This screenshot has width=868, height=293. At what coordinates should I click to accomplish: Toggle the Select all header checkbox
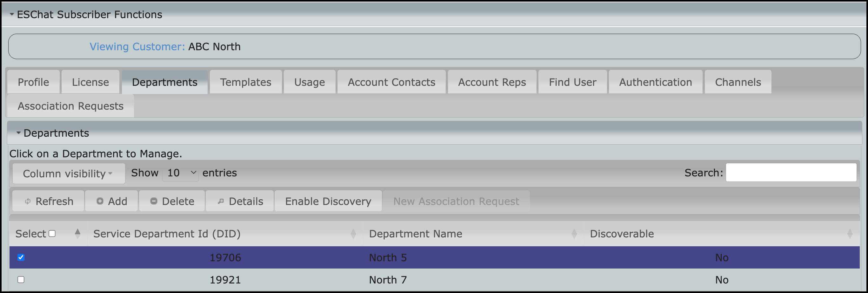52,234
